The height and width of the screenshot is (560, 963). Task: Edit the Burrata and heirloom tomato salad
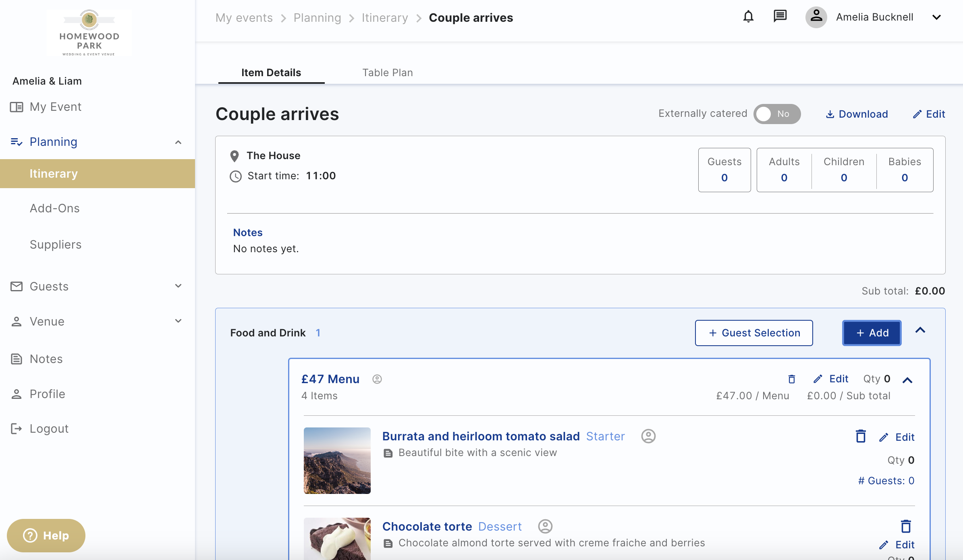click(897, 437)
